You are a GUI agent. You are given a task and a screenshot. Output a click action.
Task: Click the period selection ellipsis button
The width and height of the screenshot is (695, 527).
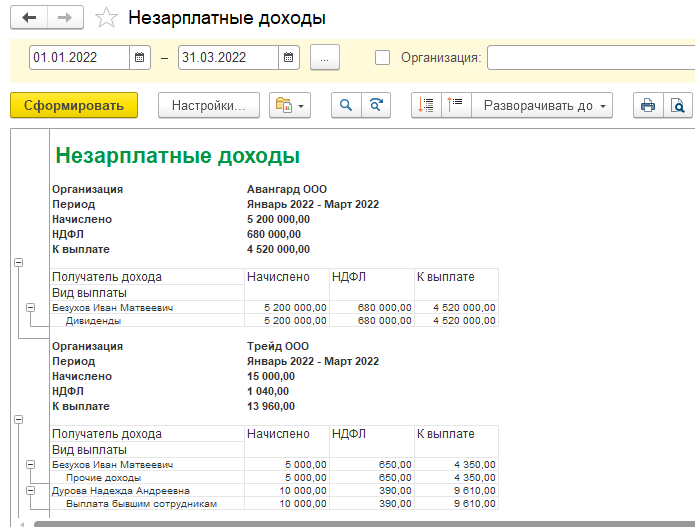point(325,58)
